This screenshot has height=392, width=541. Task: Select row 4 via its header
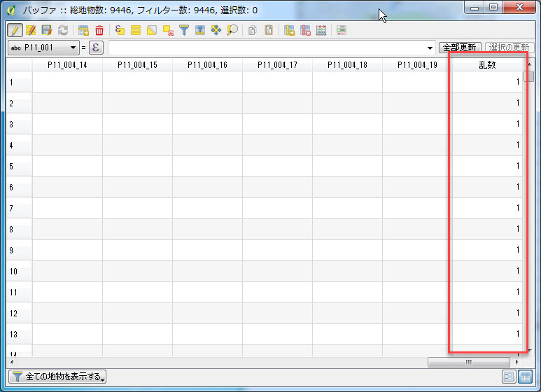click(19, 146)
